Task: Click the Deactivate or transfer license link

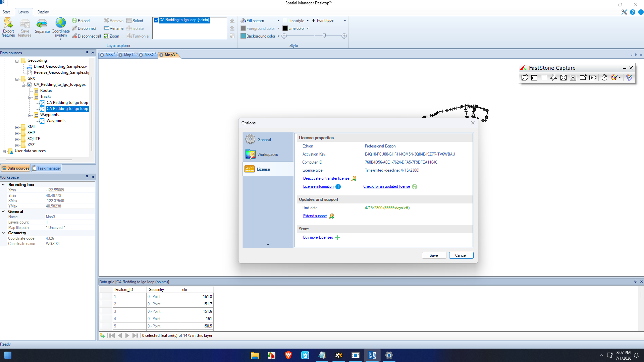Action: [x=326, y=179]
